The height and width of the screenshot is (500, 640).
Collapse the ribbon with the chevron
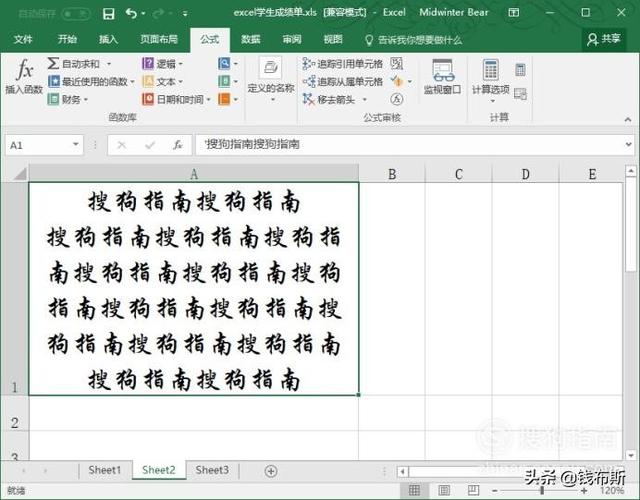pyautogui.click(x=628, y=119)
